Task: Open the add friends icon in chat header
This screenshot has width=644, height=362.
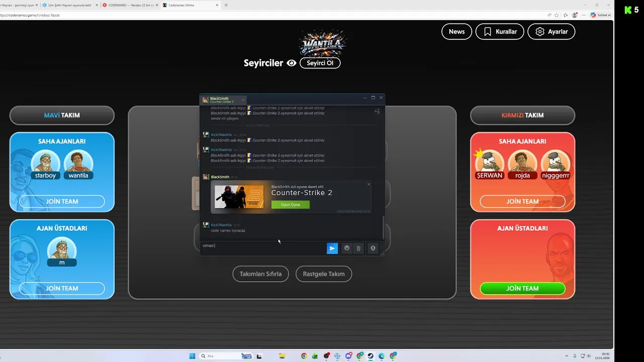Action: [x=377, y=111]
